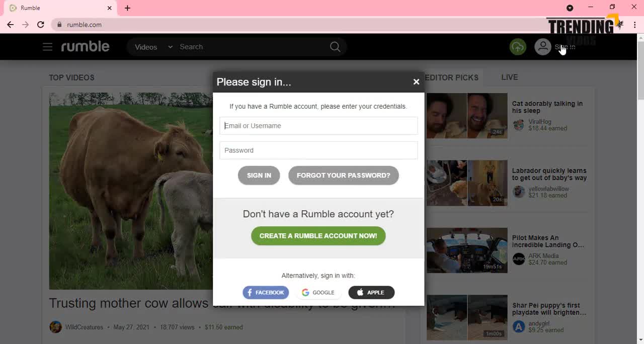
Task: Expand the Videos search type dropdown
Action: tap(153, 47)
